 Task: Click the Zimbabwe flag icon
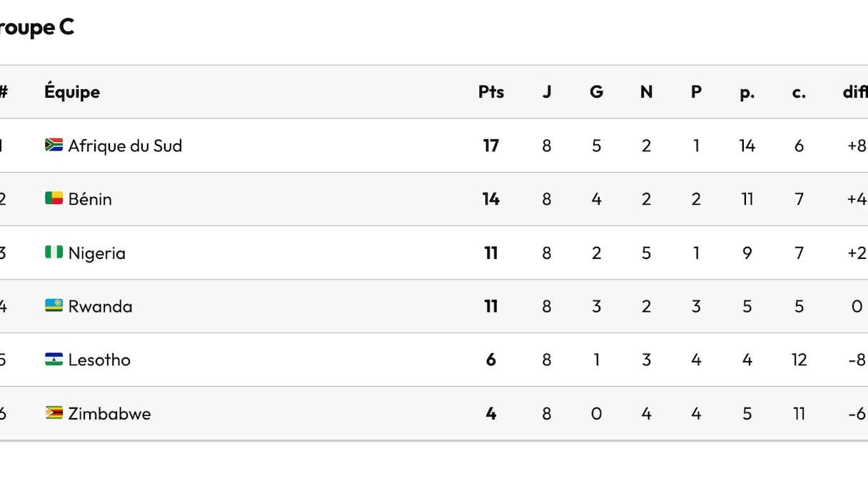click(54, 412)
